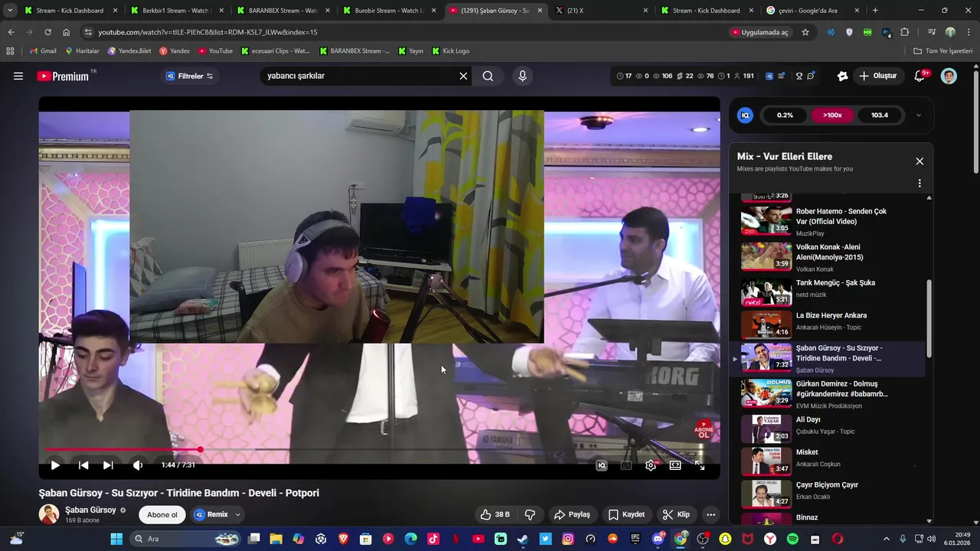
Task: Switch to Burobir Stream browser tab
Action: [x=387, y=11]
